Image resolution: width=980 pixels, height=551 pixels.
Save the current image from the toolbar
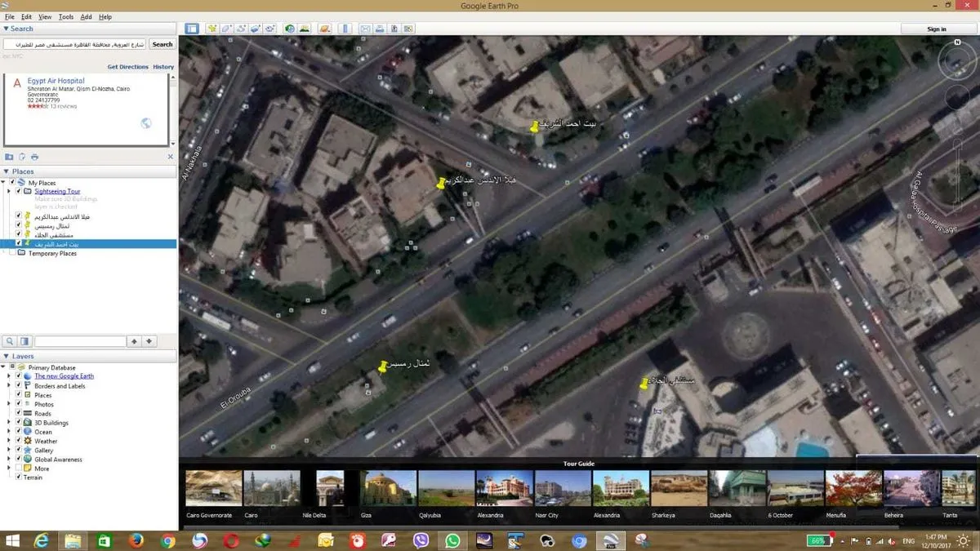coord(394,29)
